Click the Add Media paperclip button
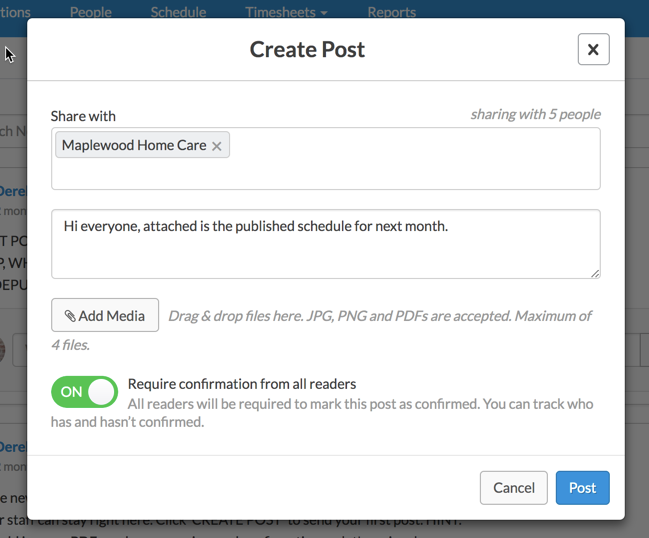The height and width of the screenshot is (538, 649). (x=105, y=315)
